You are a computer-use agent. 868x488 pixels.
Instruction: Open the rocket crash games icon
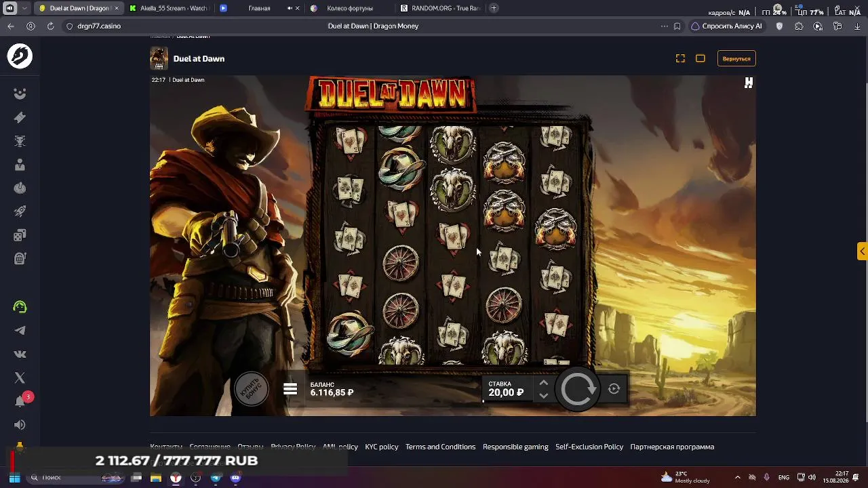pyautogui.click(x=20, y=211)
